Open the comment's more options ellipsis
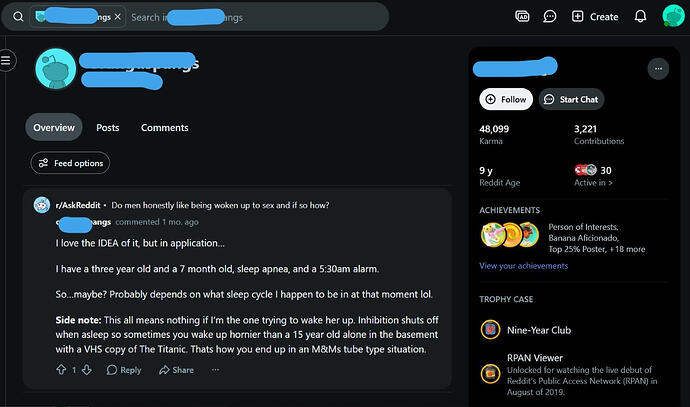 [x=215, y=370]
